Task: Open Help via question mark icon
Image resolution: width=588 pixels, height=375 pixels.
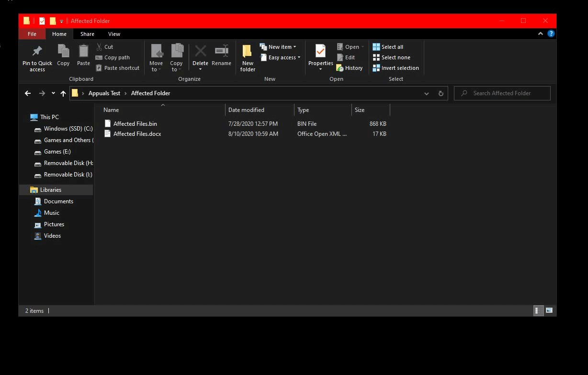Action: (x=551, y=33)
